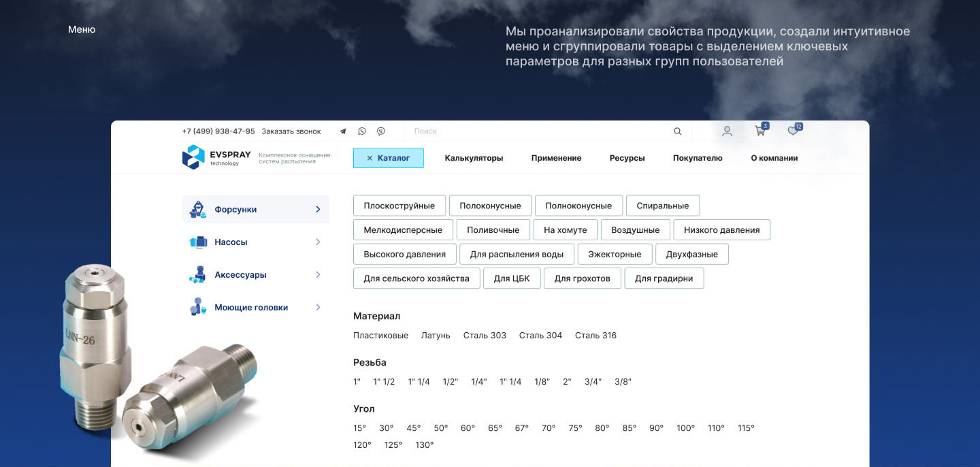The image size is (980, 467).
Task: Click the Заказать звонок link
Action: tap(291, 131)
